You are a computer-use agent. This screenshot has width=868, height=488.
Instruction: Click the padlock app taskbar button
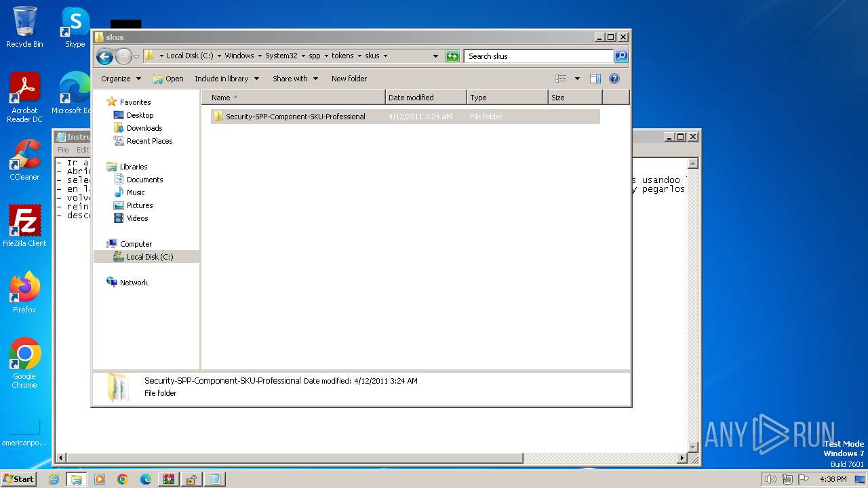tap(192, 479)
